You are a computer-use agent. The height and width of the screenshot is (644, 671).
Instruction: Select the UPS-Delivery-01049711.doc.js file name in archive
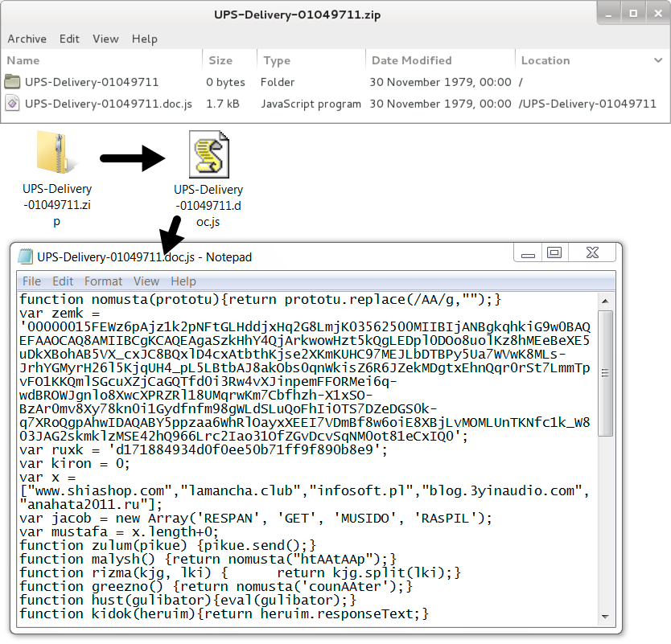tap(109, 104)
